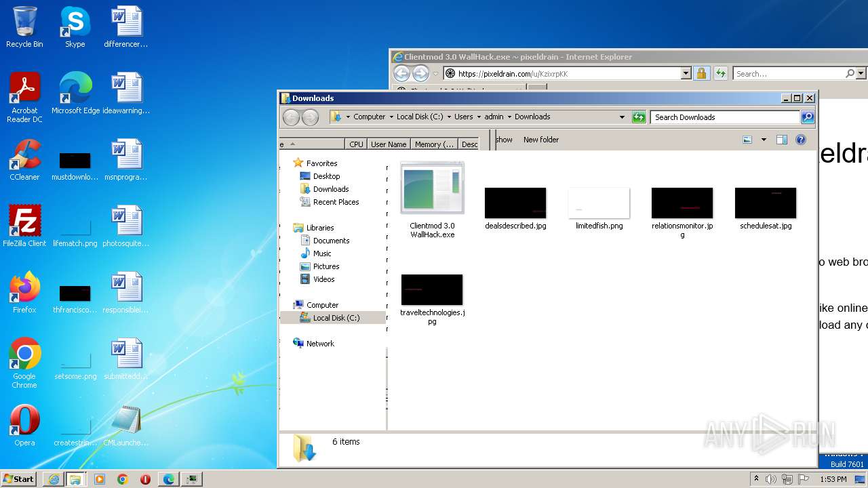Click the Users breadcrumb segment
868x488 pixels.
coord(464,117)
